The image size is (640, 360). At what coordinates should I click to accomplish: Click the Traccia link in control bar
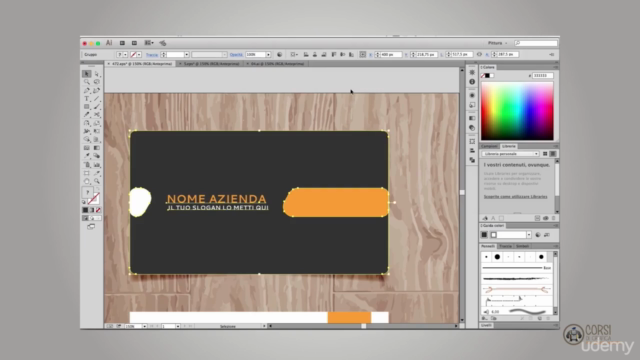click(152, 55)
